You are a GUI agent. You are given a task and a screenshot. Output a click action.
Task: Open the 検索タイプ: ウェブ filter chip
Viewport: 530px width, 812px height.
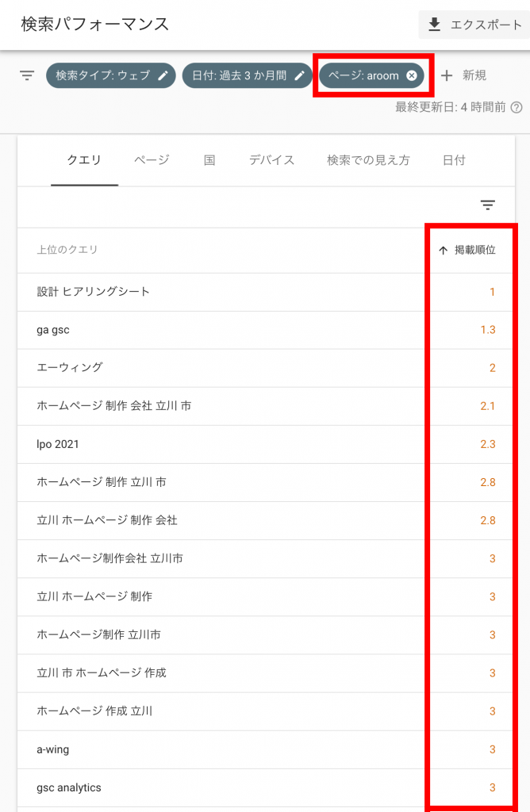coord(103,75)
